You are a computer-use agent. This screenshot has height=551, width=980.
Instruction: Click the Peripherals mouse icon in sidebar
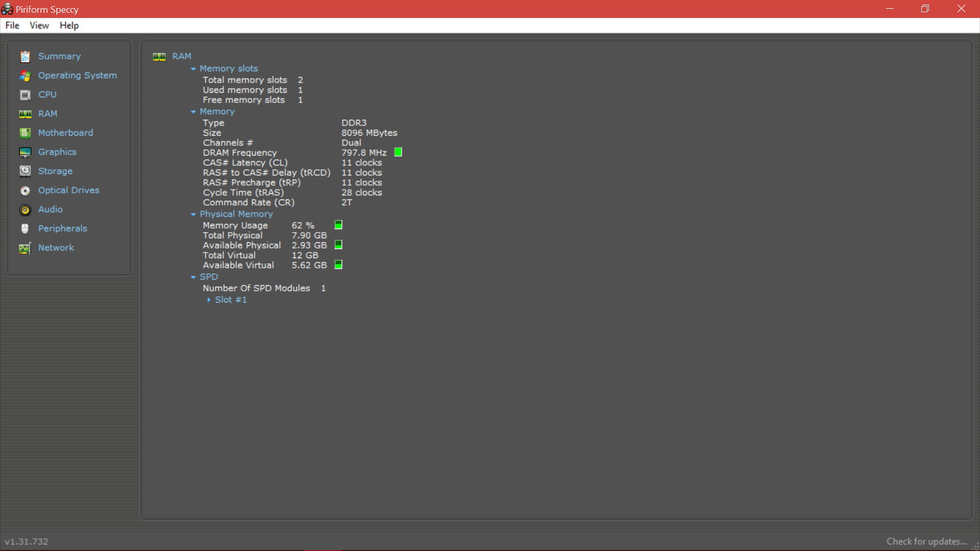point(25,229)
